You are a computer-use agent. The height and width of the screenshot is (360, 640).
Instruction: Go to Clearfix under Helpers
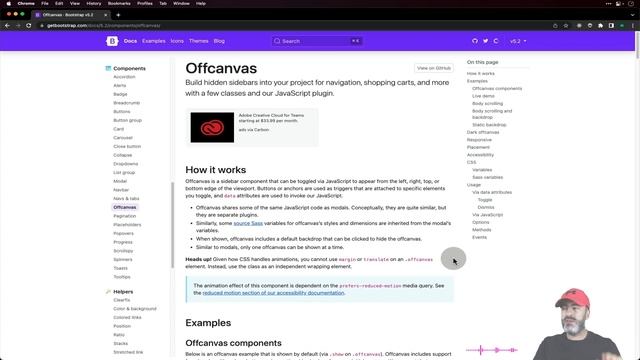pos(122,300)
